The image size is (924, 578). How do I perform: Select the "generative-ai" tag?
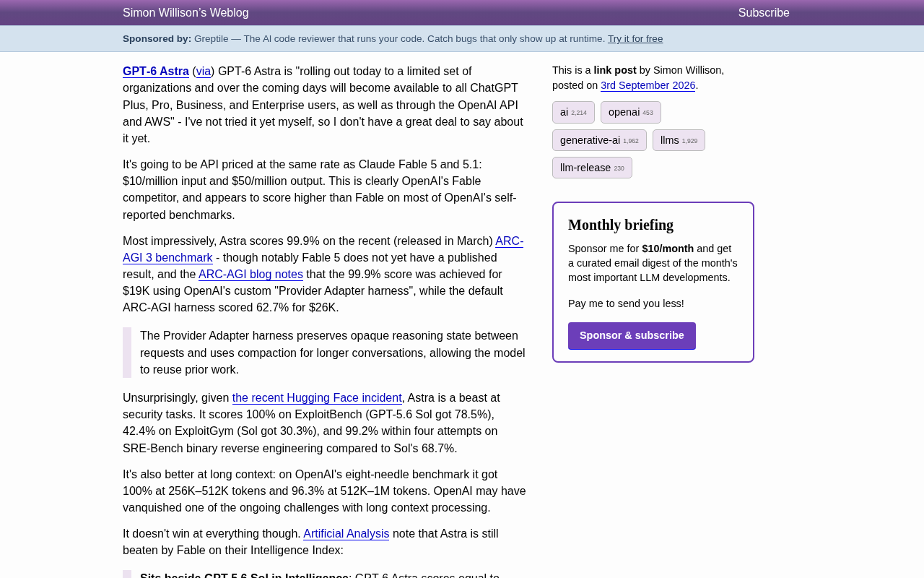599,140
